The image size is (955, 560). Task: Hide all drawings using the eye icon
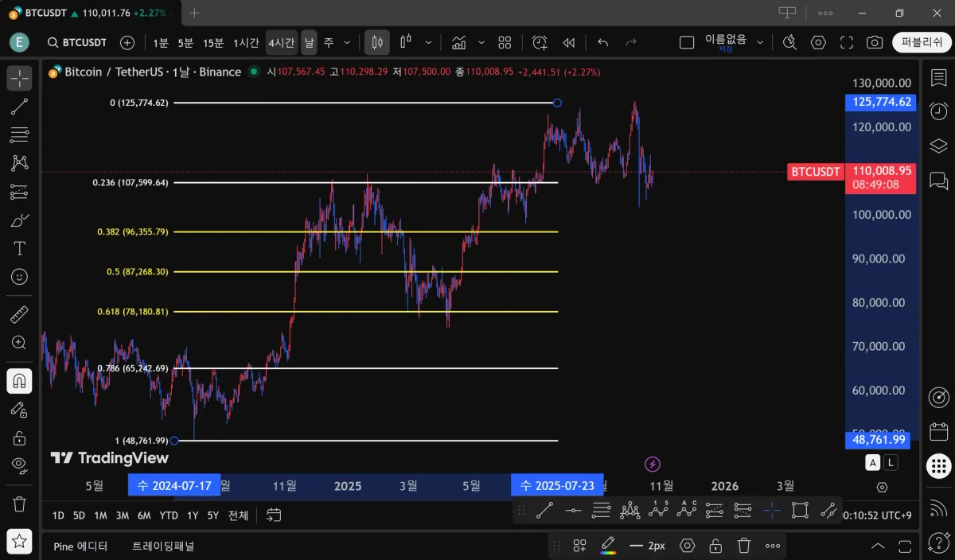point(19,465)
